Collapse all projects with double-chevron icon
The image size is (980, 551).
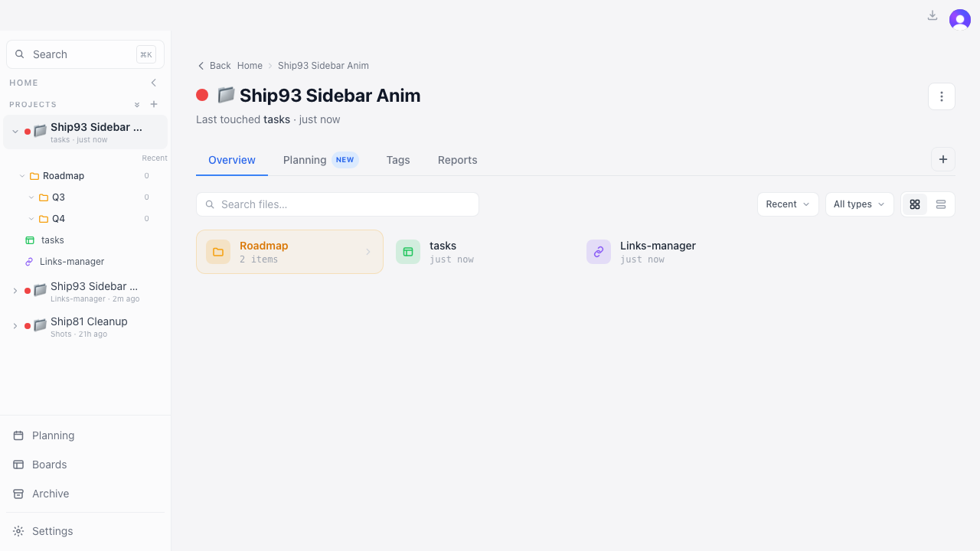click(137, 104)
